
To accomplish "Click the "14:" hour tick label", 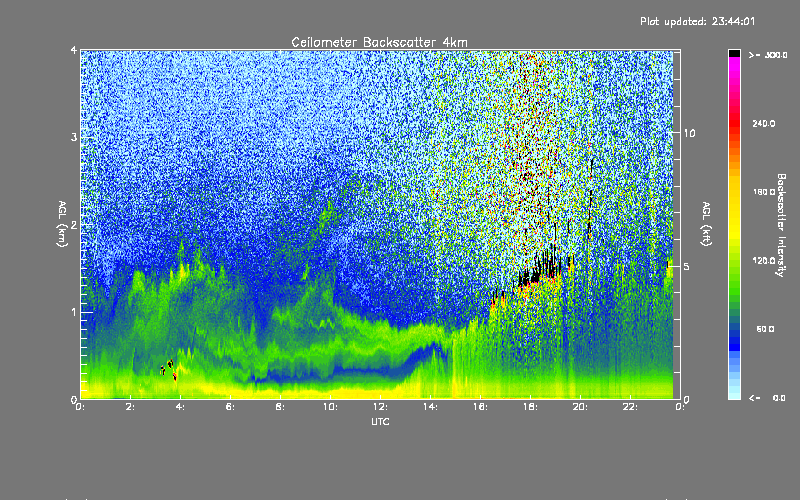I will [x=431, y=407].
